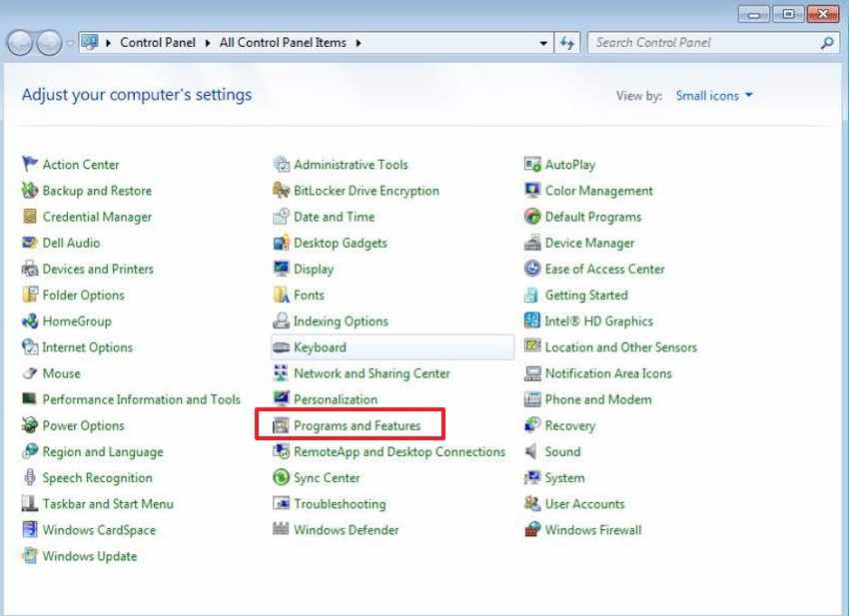Open Notification Area Icons link

(x=608, y=373)
